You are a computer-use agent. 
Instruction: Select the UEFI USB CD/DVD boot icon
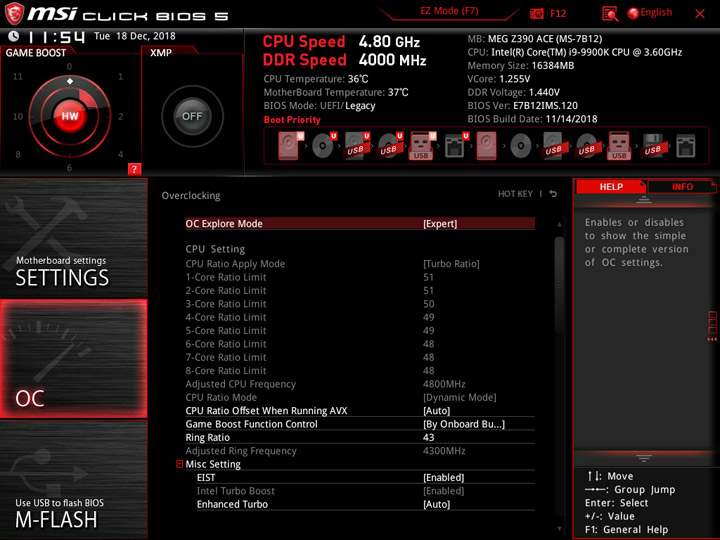tap(390, 146)
